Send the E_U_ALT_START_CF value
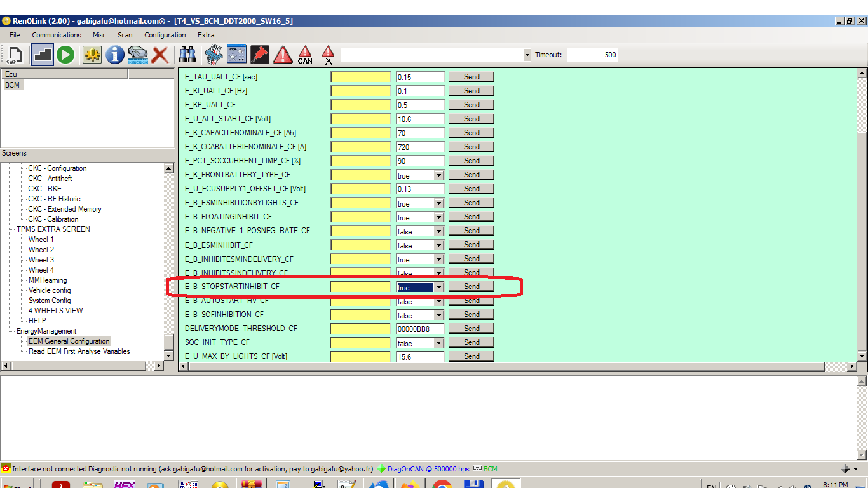Image resolution: width=868 pixels, height=488 pixels. [x=471, y=119]
